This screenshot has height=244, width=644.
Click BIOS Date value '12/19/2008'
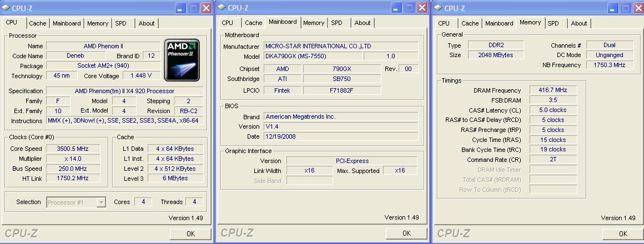[x=341, y=136]
